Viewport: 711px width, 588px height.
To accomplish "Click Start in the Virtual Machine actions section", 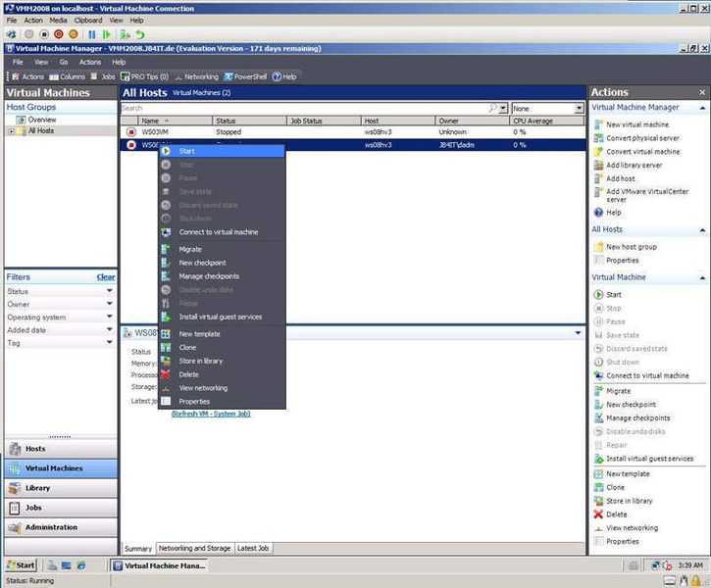I will point(614,294).
